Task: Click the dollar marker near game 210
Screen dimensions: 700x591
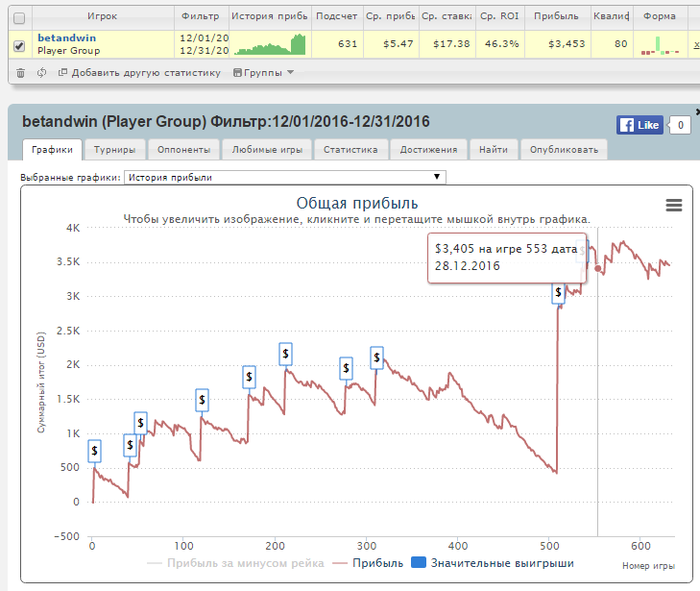Action: 286,354
